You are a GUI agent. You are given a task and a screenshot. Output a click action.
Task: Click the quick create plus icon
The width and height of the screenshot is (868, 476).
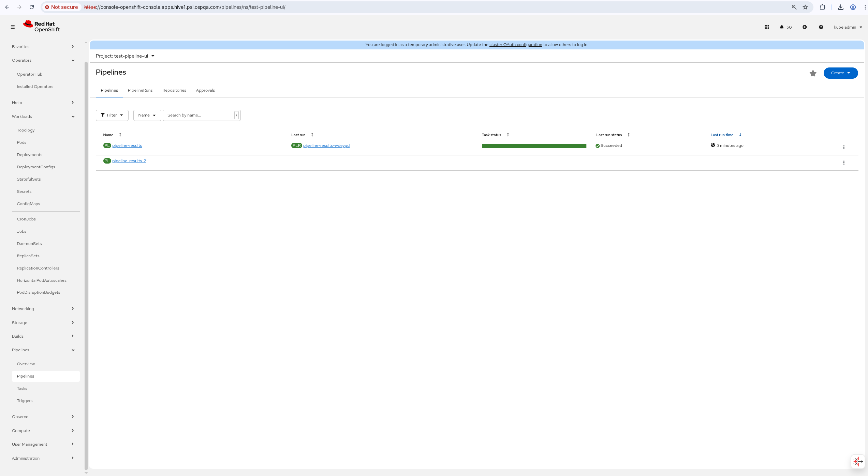(804, 27)
